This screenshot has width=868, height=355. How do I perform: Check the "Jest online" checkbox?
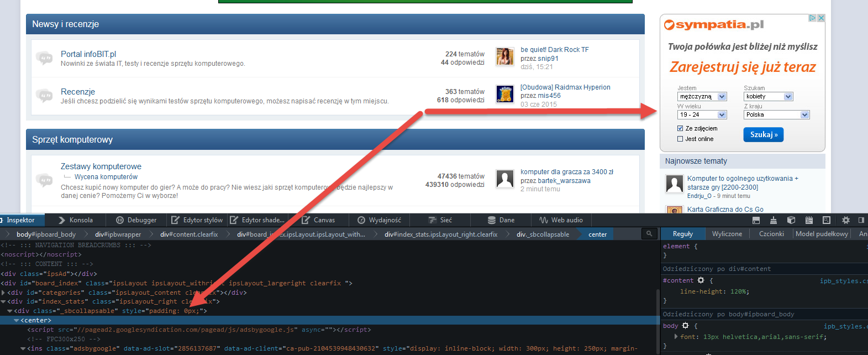point(680,139)
